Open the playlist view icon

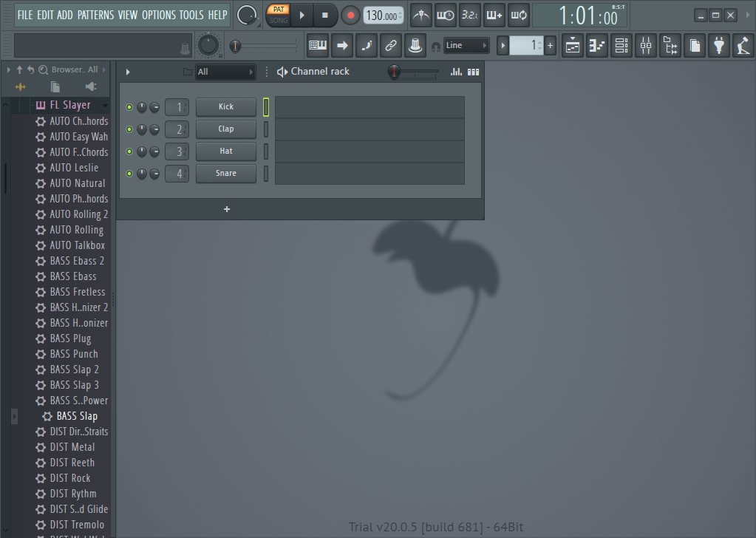(x=573, y=46)
